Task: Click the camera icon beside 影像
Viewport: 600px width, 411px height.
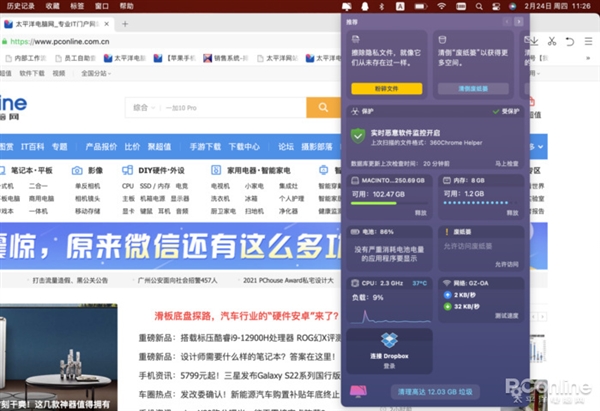Action: coord(77,171)
